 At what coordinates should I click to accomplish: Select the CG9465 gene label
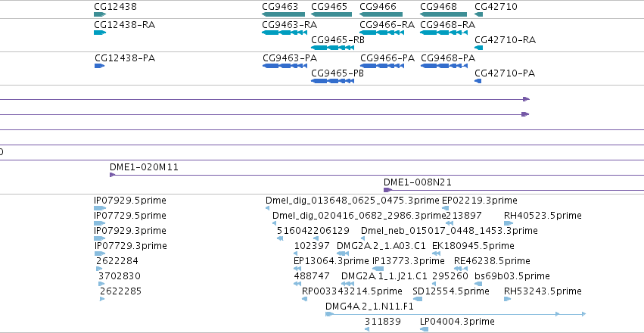point(329,7)
